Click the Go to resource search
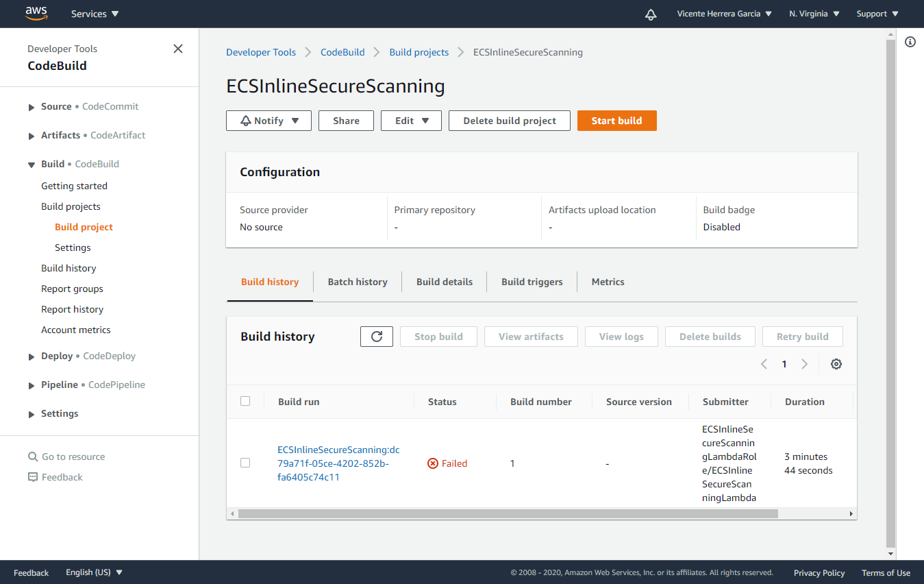924x584 pixels. point(66,457)
